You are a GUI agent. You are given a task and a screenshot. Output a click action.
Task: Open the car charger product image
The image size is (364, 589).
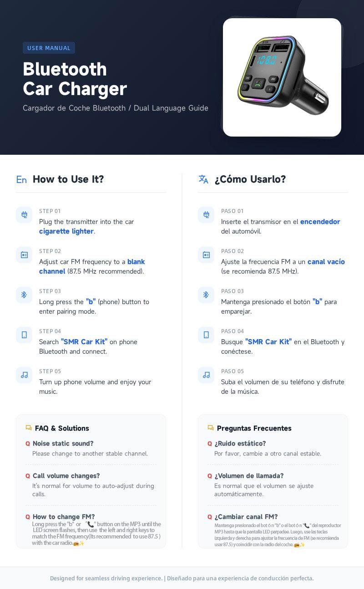[x=282, y=77]
